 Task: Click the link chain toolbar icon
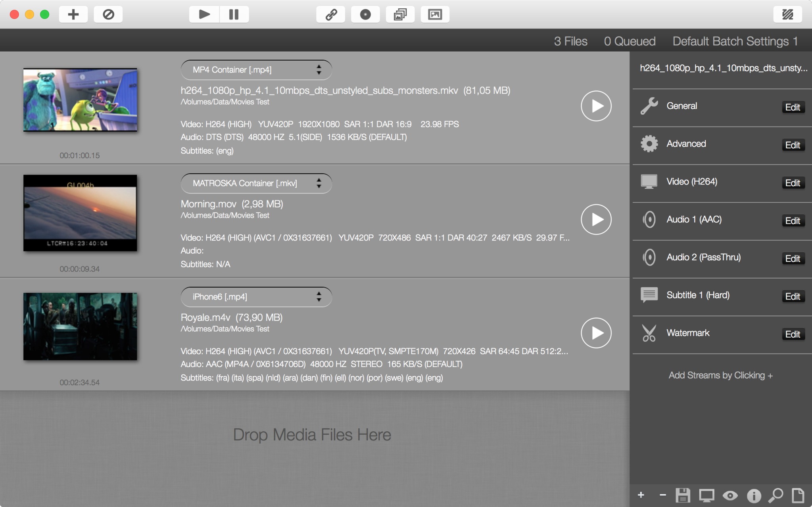click(331, 15)
